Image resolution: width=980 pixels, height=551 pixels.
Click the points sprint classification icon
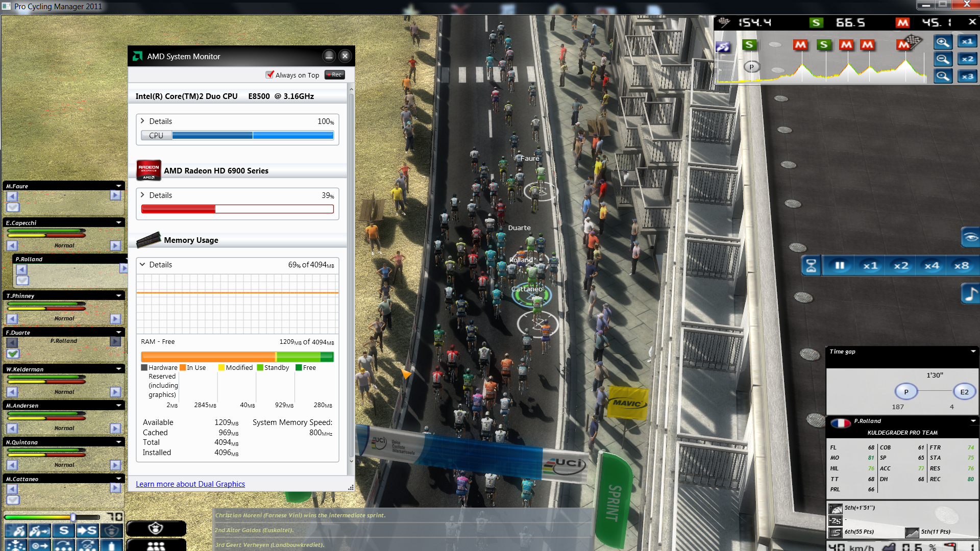click(836, 533)
